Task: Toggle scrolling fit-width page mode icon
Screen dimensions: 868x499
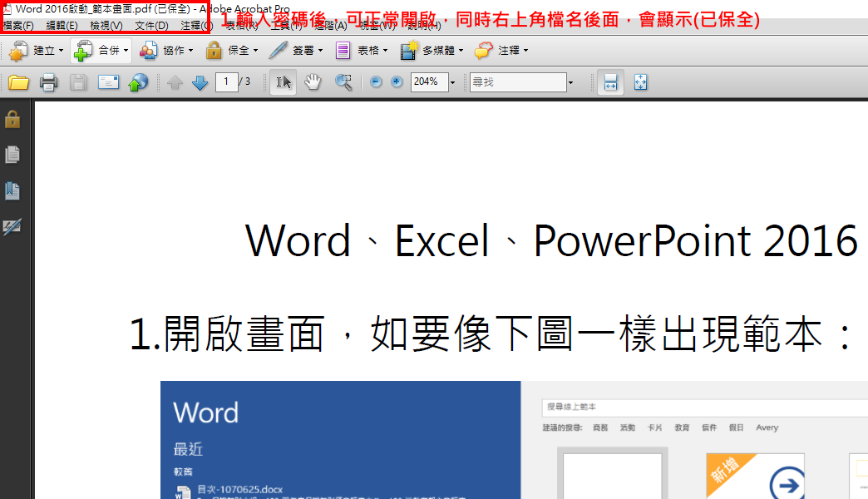Action: click(x=610, y=82)
